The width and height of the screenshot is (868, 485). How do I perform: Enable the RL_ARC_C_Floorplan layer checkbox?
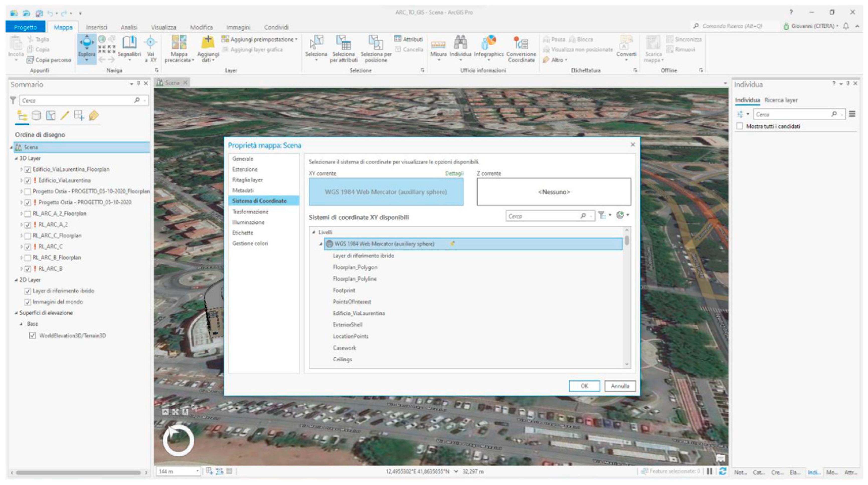point(28,235)
